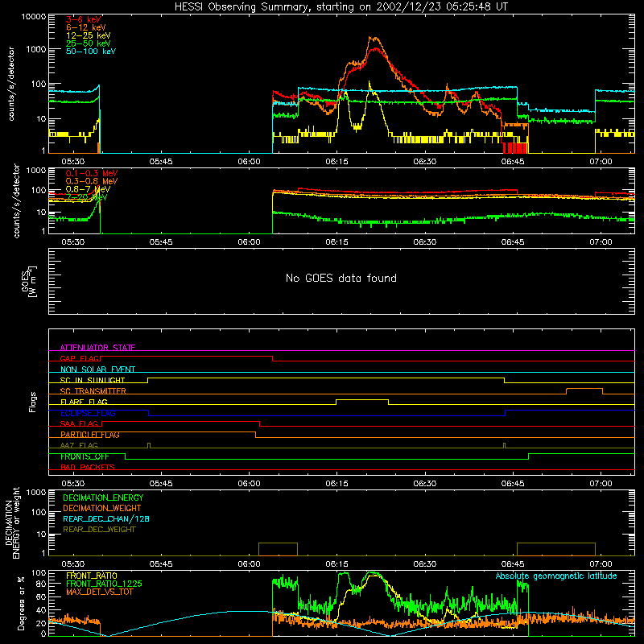Click the DECIMATION_ENERGY legend label
The image size is (644, 644).
coord(103,497)
